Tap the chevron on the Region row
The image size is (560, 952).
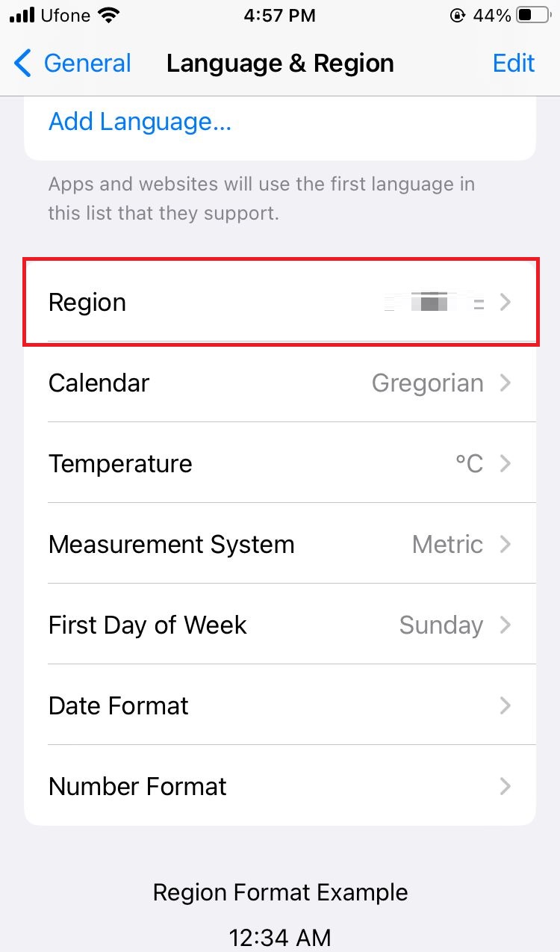coord(505,303)
